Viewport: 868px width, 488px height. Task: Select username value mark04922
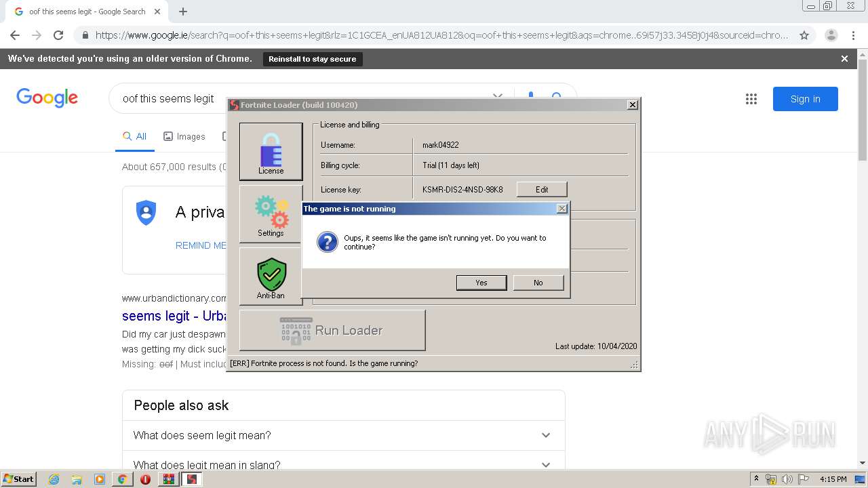tap(441, 145)
